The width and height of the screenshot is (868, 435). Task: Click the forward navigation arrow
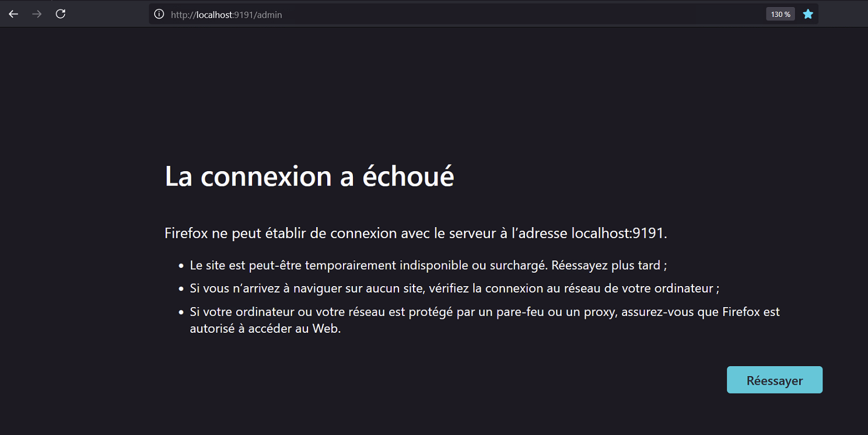tap(37, 14)
